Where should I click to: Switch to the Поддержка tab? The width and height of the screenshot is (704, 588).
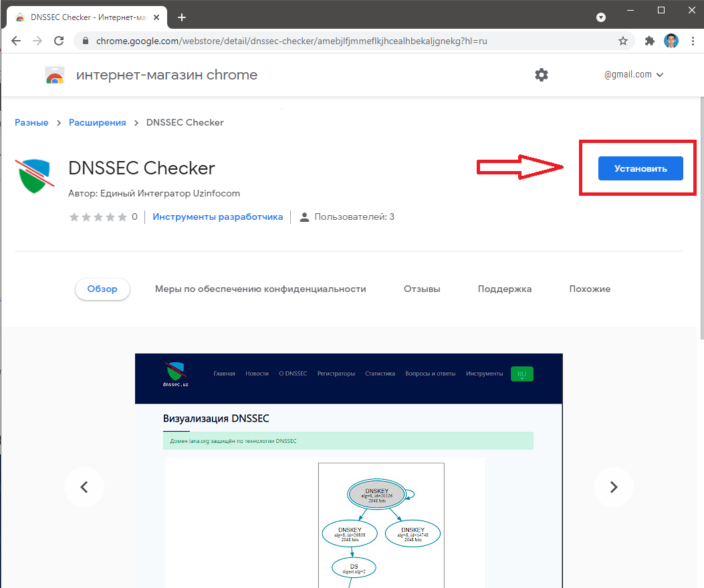[505, 289]
